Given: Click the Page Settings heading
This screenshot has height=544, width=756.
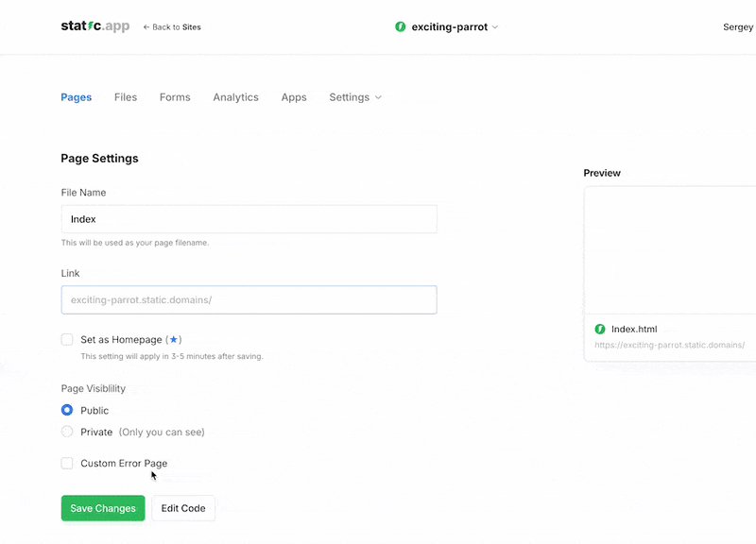Looking at the screenshot, I should tap(99, 158).
